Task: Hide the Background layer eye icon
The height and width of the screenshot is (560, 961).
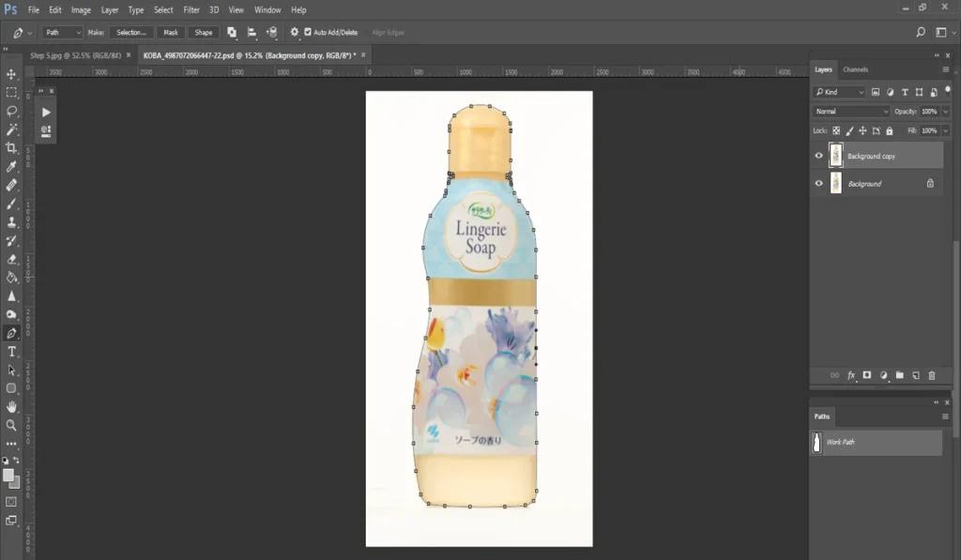Action: (818, 183)
